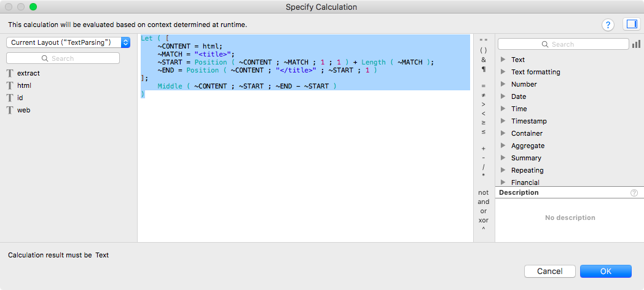This screenshot has width=644, height=290.
Task: Click the field list search box
Action: tap(63, 58)
